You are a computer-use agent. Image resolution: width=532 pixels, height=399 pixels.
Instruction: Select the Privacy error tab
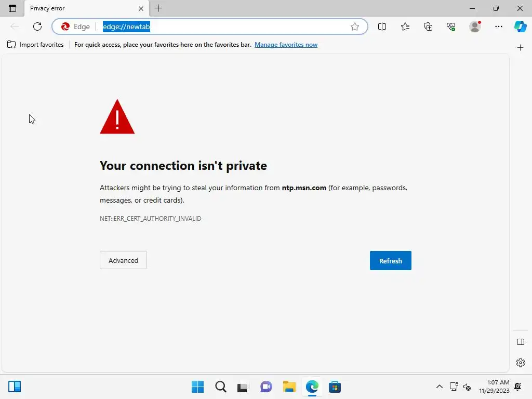point(86,8)
